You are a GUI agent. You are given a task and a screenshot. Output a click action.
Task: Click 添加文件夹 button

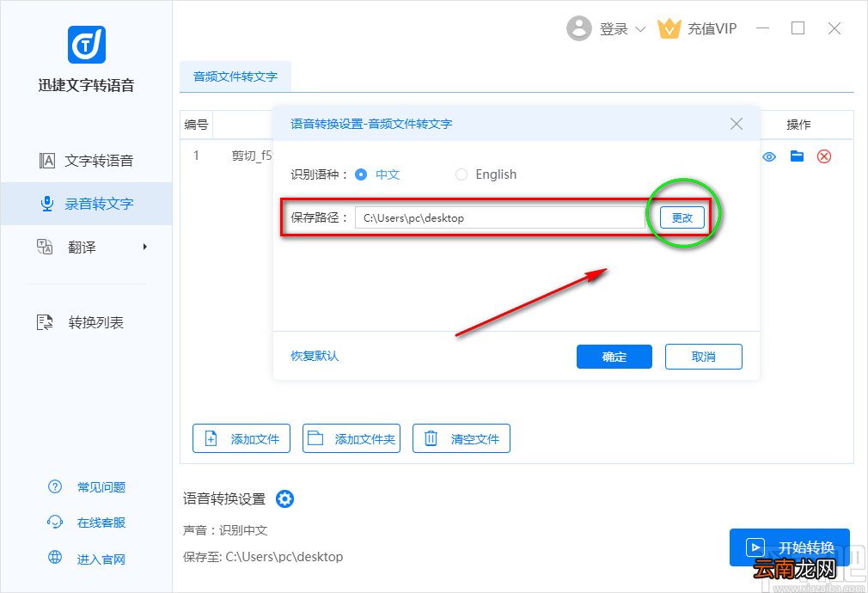coord(351,438)
